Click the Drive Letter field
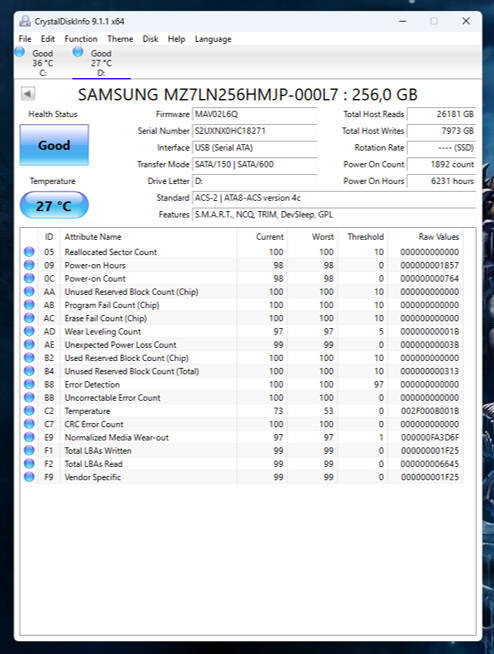 click(x=255, y=181)
